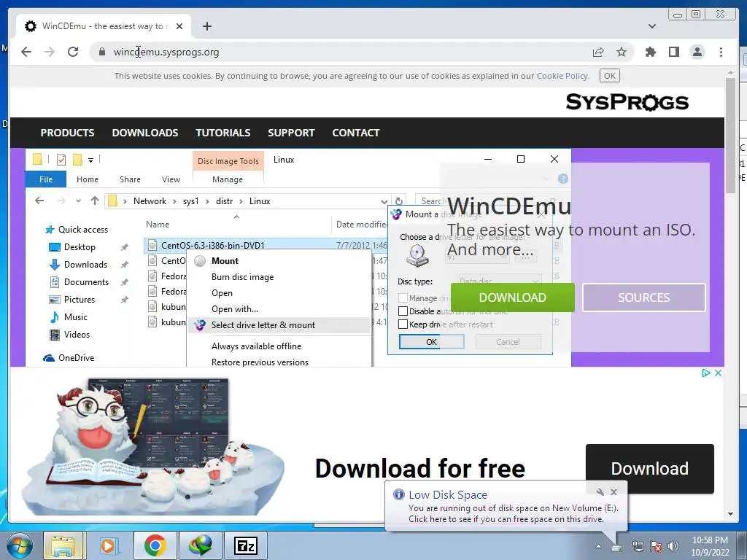The image size is (747, 560).
Task: Toggle Disable autorun checkbox
Action: 403,311
